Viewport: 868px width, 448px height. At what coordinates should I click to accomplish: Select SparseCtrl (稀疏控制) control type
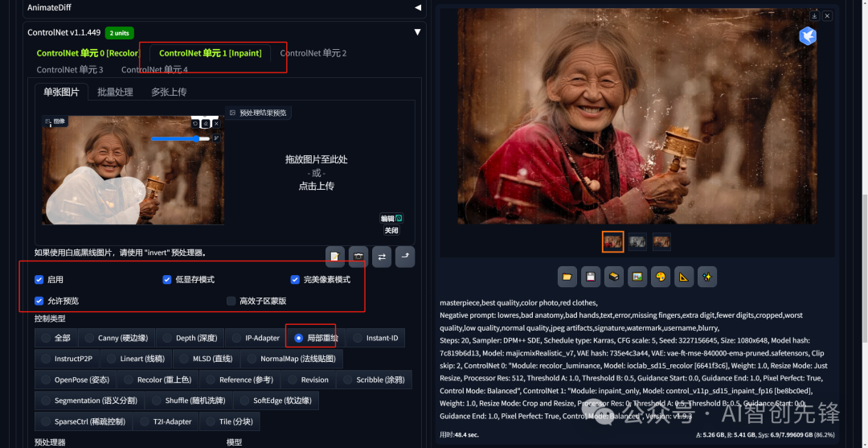[x=84, y=421]
